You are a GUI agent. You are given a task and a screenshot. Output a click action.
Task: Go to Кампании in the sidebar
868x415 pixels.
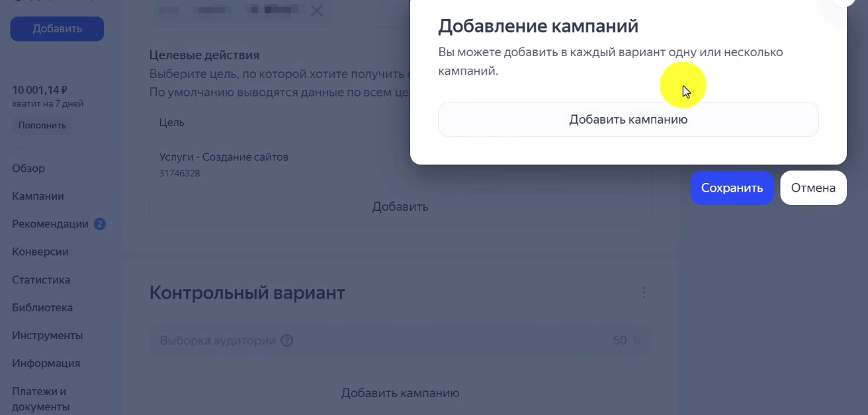coord(37,196)
